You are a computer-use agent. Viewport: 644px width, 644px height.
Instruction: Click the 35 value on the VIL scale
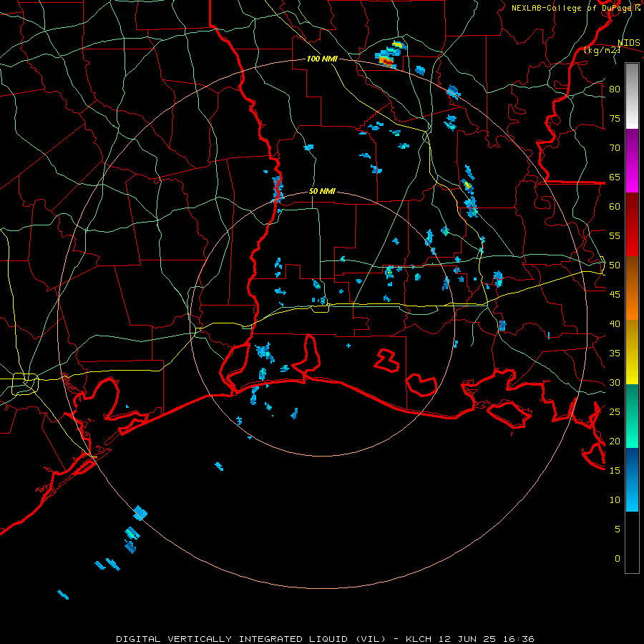coord(615,353)
